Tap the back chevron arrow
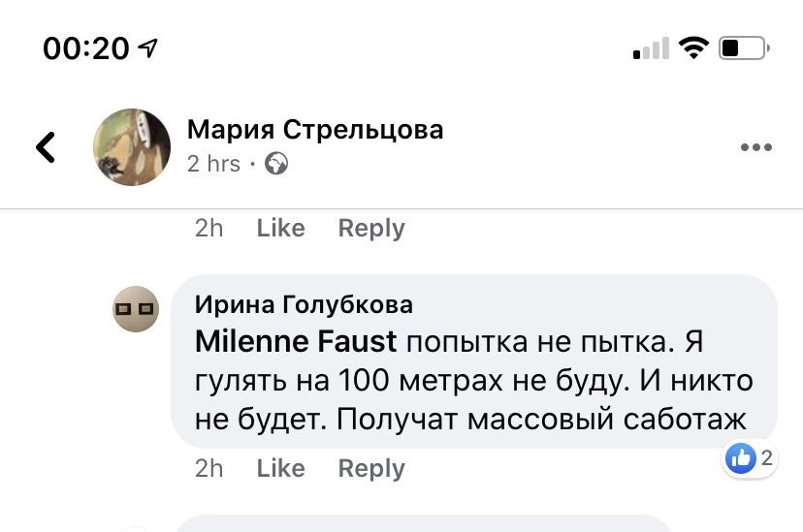Image resolution: width=803 pixels, height=532 pixels. point(46,147)
